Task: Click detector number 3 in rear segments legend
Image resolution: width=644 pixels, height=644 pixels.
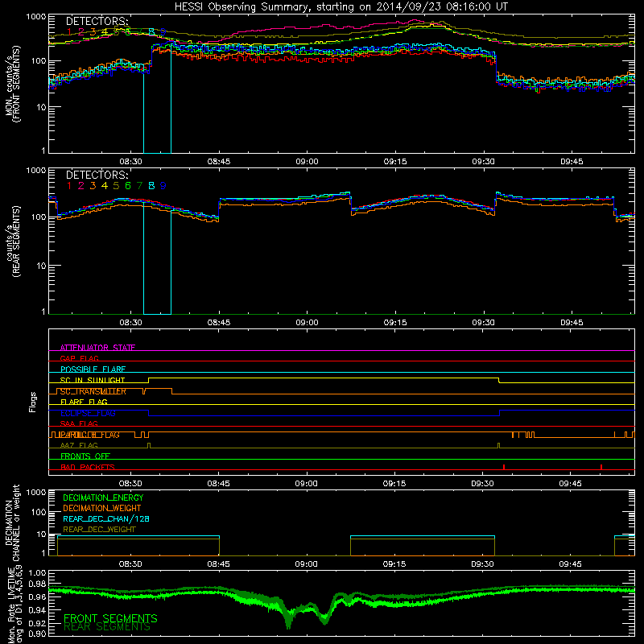Action: 93,186
